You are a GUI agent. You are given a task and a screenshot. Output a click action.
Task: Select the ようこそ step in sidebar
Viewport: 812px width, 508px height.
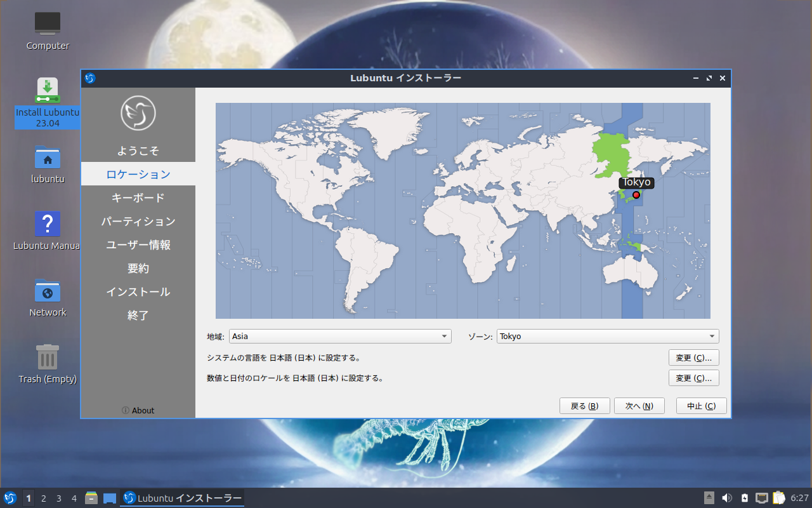click(138, 150)
